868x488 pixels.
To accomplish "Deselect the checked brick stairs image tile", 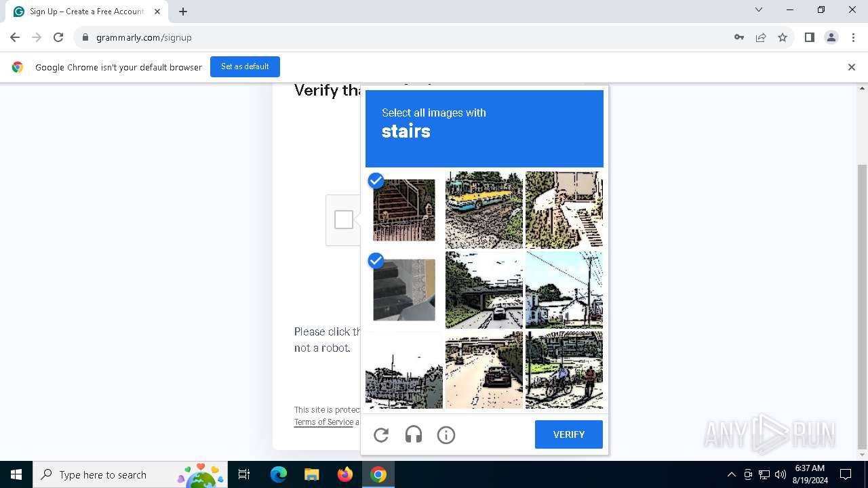I will point(404,210).
